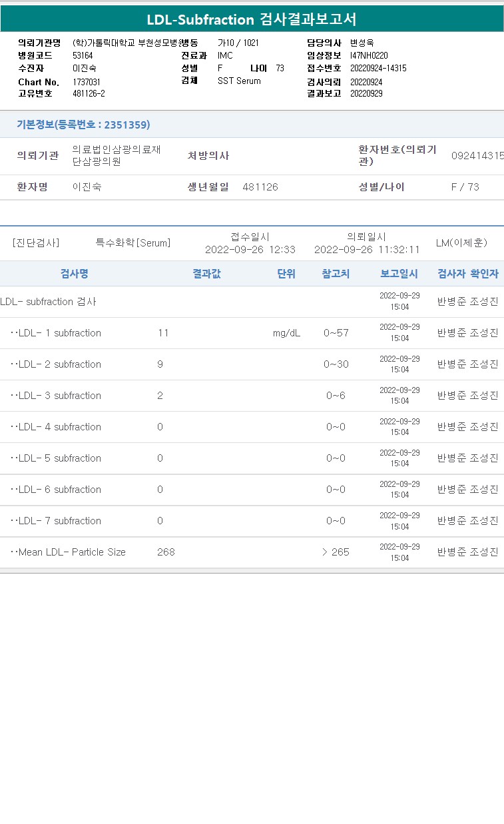The width and height of the screenshot is (504, 824).
Task: Select the LDL- 1 subfraction row
Action: (252, 333)
